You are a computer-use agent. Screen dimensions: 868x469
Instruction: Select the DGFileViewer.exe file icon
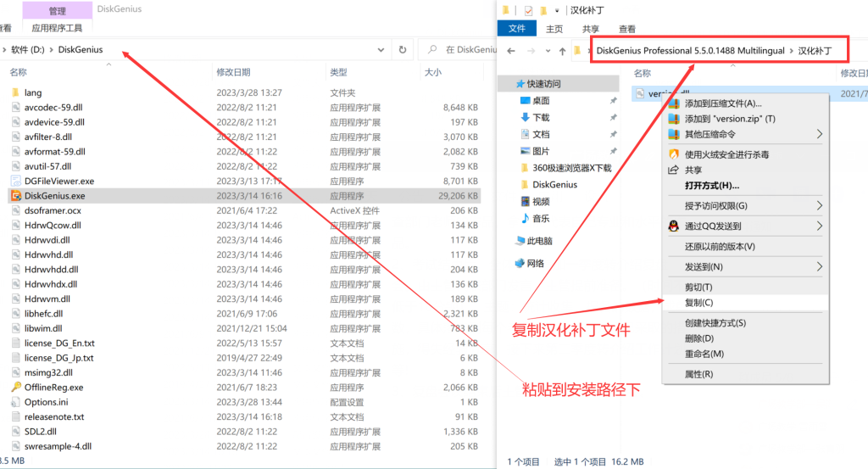[16, 181]
